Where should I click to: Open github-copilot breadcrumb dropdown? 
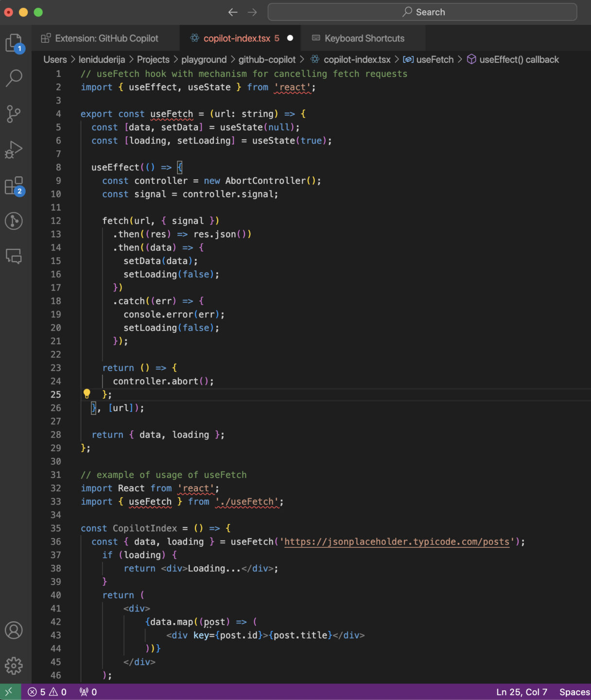pyautogui.click(x=267, y=59)
